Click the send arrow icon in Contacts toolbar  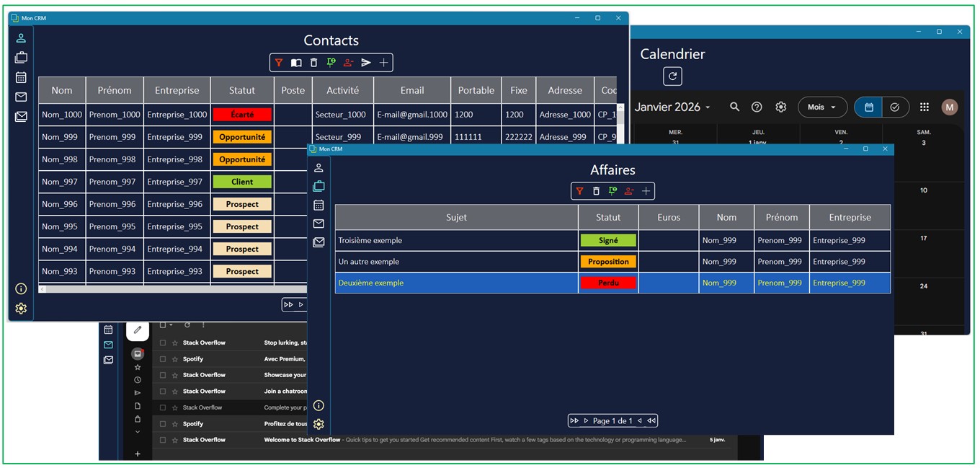pos(366,63)
